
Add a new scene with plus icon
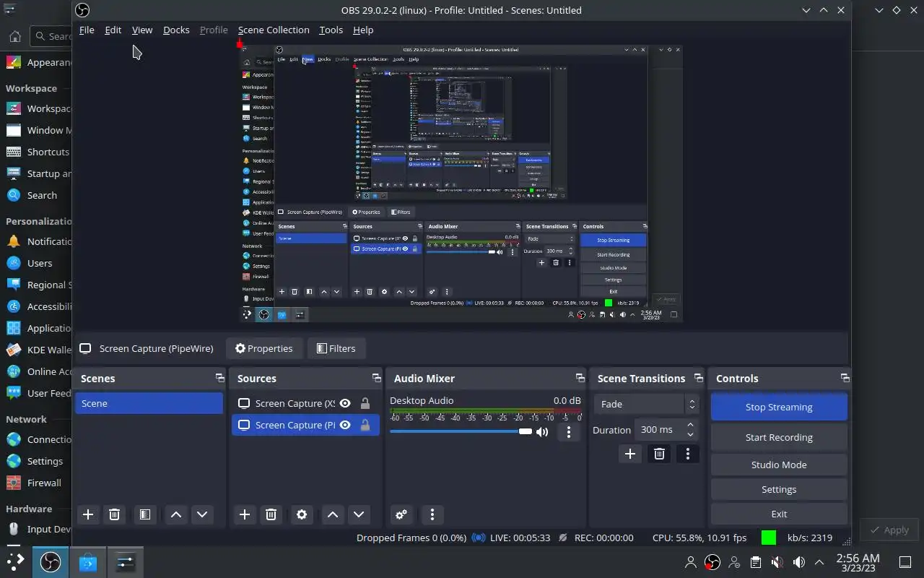pyautogui.click(x=88, y=514)
